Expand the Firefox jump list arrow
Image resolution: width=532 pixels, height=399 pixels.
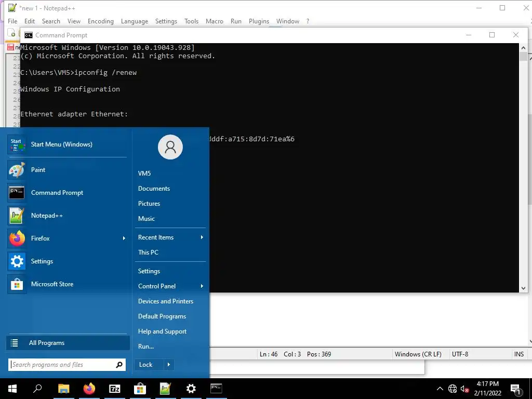124,238
